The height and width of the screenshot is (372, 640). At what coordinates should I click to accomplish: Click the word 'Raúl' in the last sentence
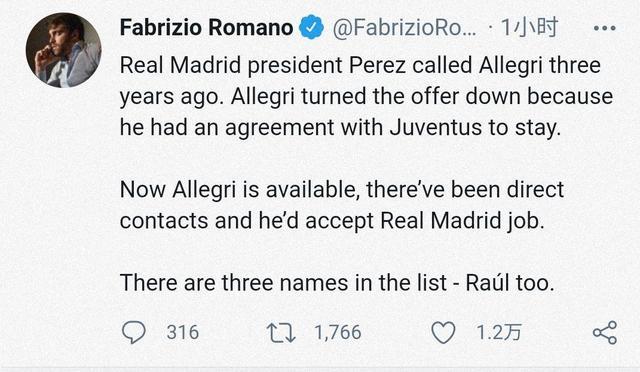click(487, 283)
